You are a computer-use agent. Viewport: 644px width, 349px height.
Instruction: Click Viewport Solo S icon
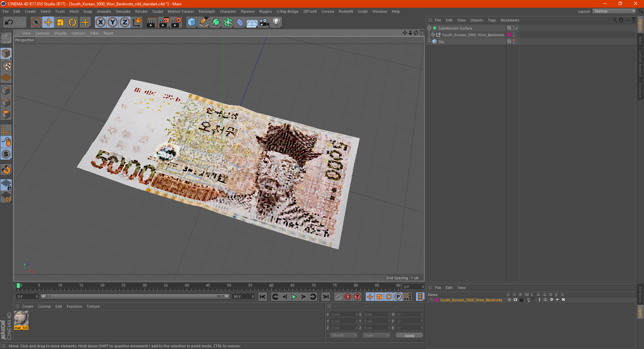[6, 154]
